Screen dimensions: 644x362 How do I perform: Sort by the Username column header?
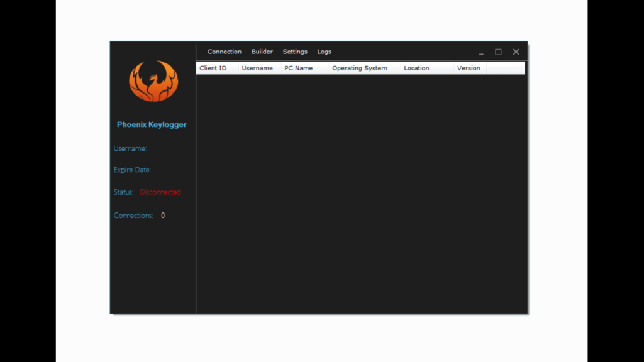pyautogui.click(x=260, y=68)
